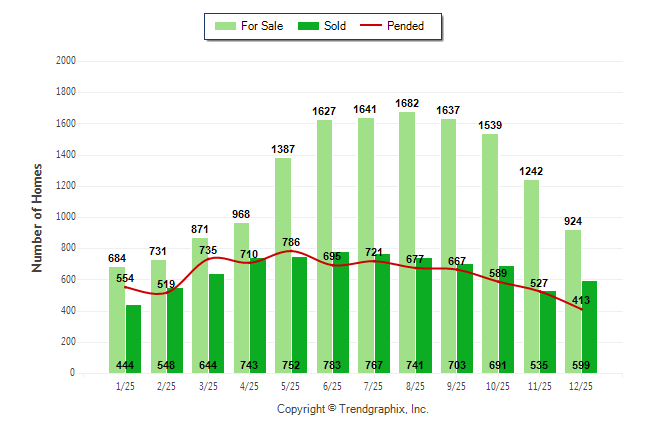Click the 3/25 x-axis month label
This screenshot has height=434, width=646.
pos(208,384)
